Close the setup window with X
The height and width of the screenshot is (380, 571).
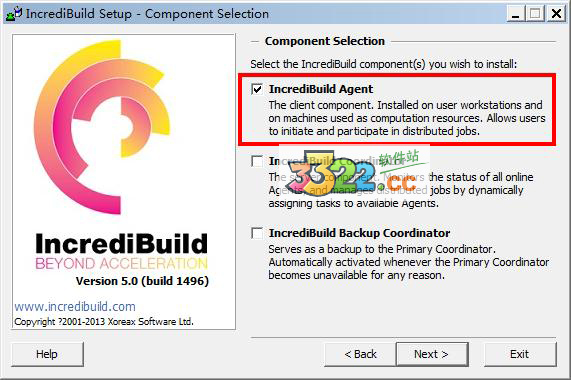[556, 14]
